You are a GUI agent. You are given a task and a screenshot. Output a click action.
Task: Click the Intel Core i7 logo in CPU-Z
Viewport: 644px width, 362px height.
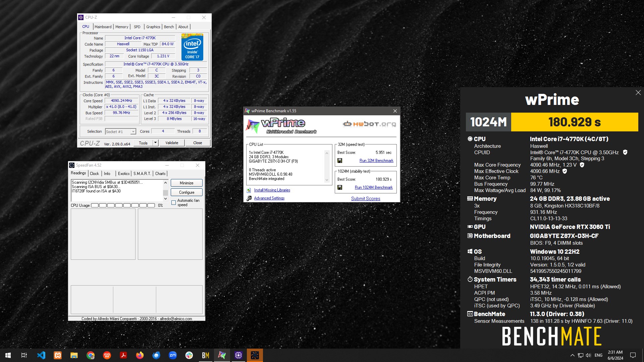click(192, 47)
